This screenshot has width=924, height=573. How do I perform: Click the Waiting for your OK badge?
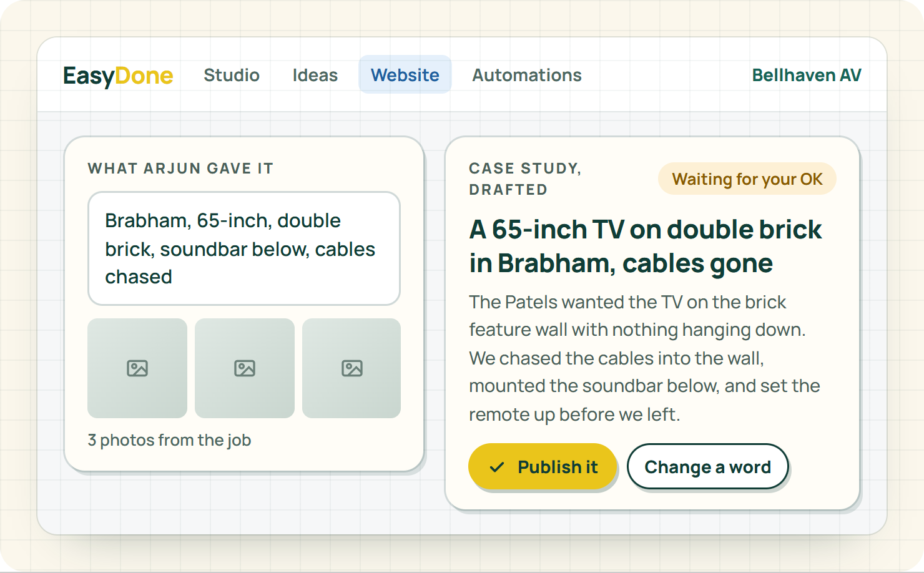(747, 179)
